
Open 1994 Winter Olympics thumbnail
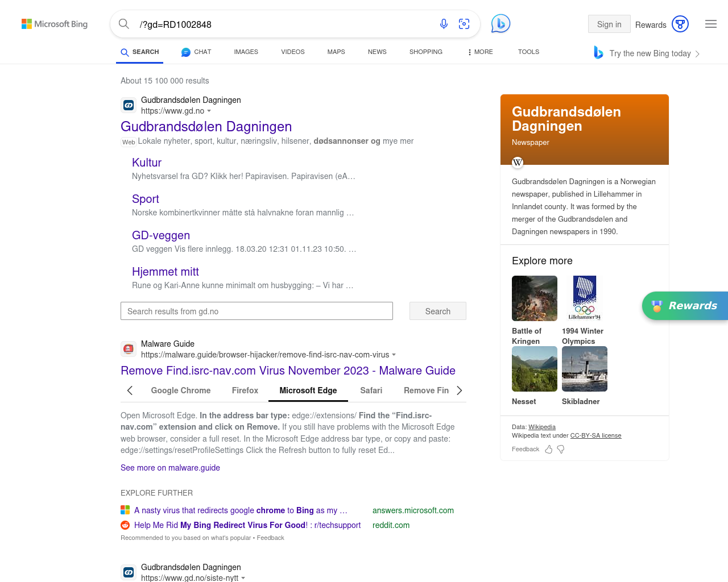tap(585, 298)
